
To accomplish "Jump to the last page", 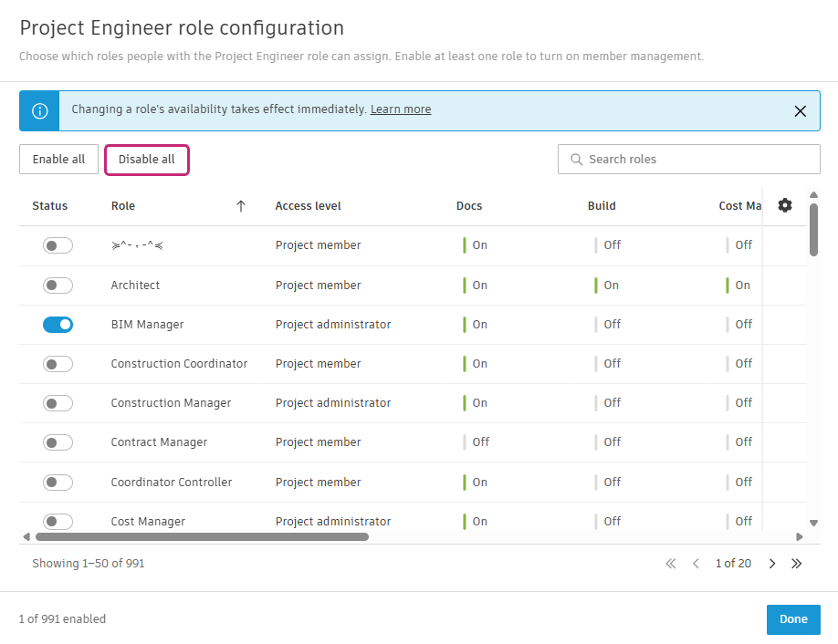I will coord(796,564).
